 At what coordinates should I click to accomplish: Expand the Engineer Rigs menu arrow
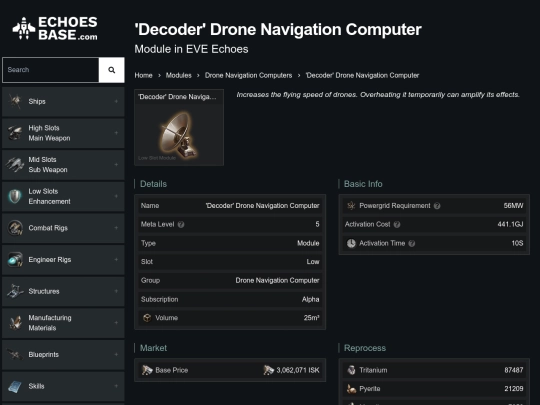pos(116,260)
